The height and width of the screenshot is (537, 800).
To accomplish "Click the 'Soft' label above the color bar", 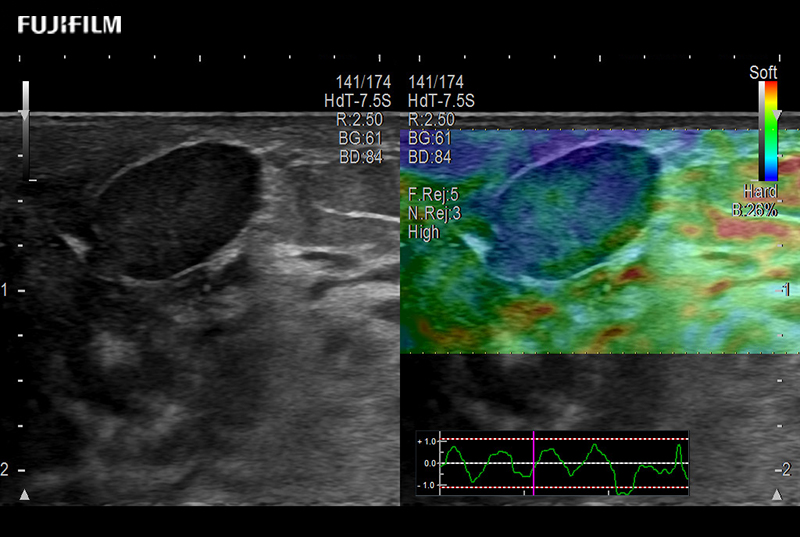I will tap(763, 72).
